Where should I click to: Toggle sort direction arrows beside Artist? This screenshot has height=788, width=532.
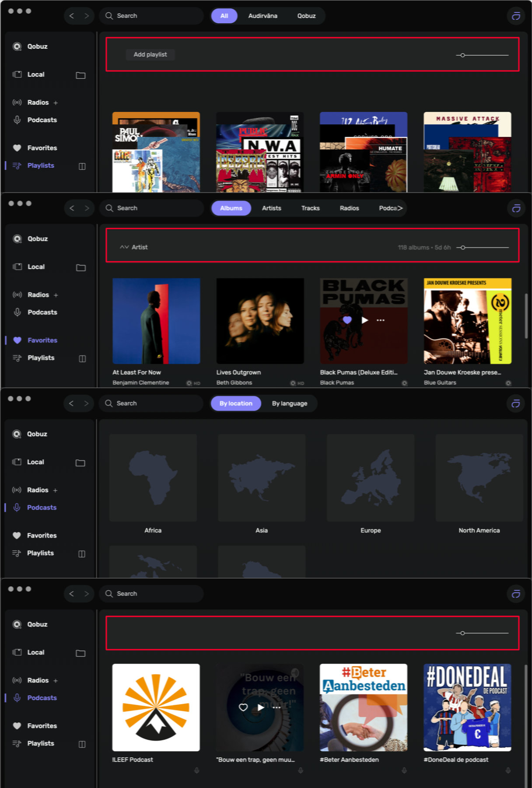coord(124,247)
